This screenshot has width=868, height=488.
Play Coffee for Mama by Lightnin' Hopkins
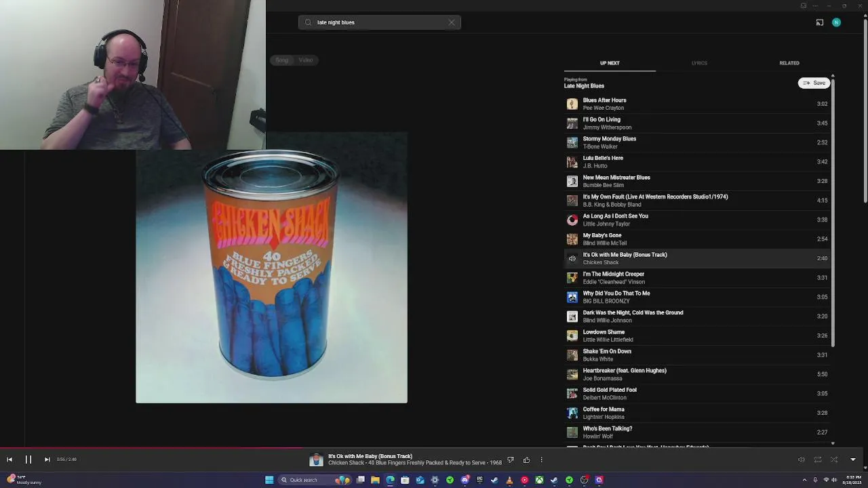coord(697,413)
